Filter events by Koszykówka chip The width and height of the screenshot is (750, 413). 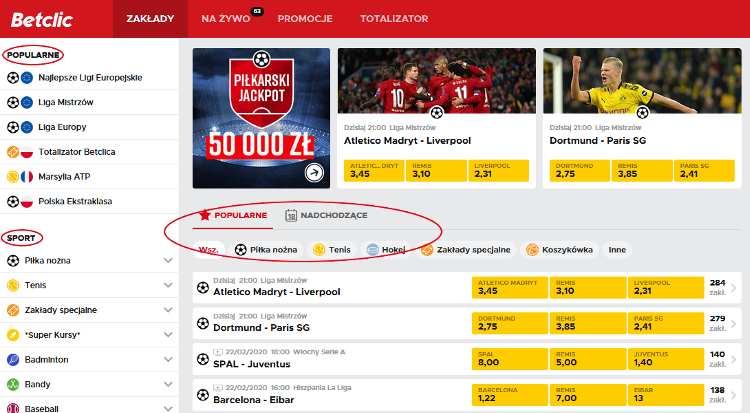(559, 250)
